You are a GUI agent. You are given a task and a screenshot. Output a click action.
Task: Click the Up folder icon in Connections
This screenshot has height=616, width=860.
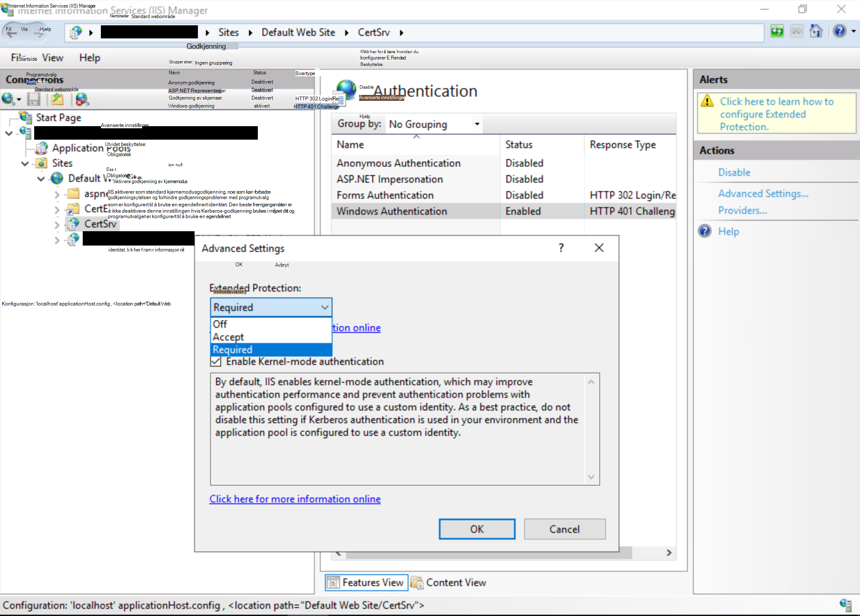pyautogui.click(x=57, y=100)
